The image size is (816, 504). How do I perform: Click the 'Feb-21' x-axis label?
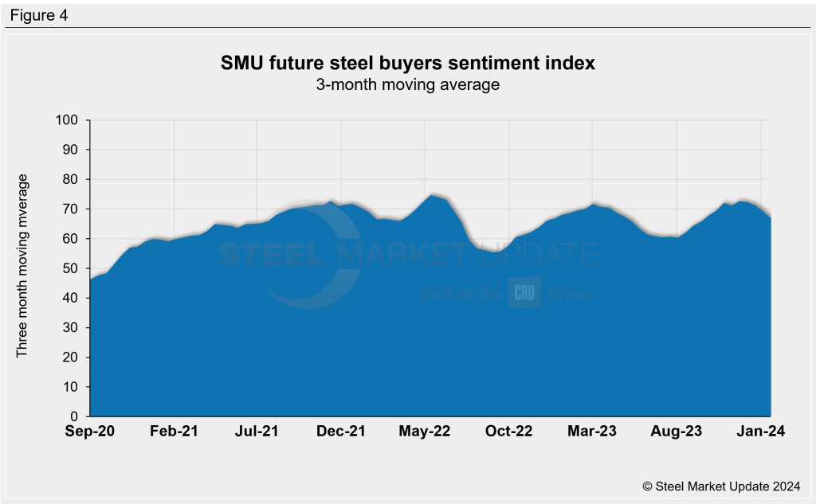[x=174, y=432]
